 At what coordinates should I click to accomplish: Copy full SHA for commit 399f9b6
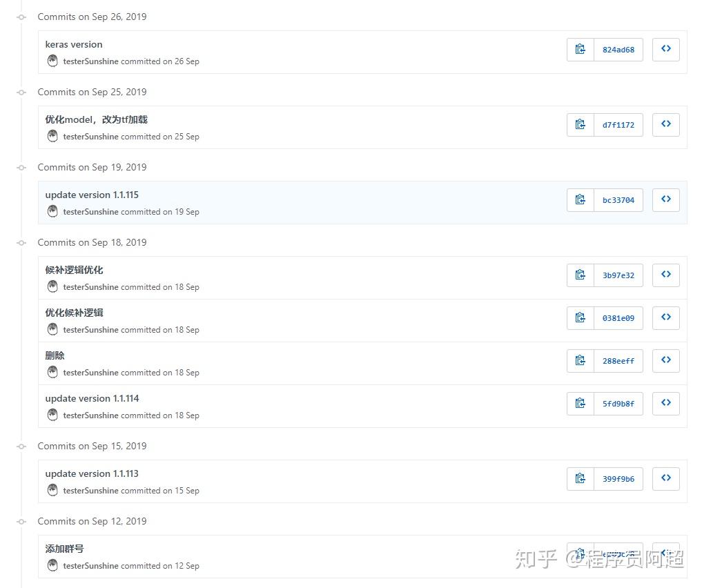581,479
